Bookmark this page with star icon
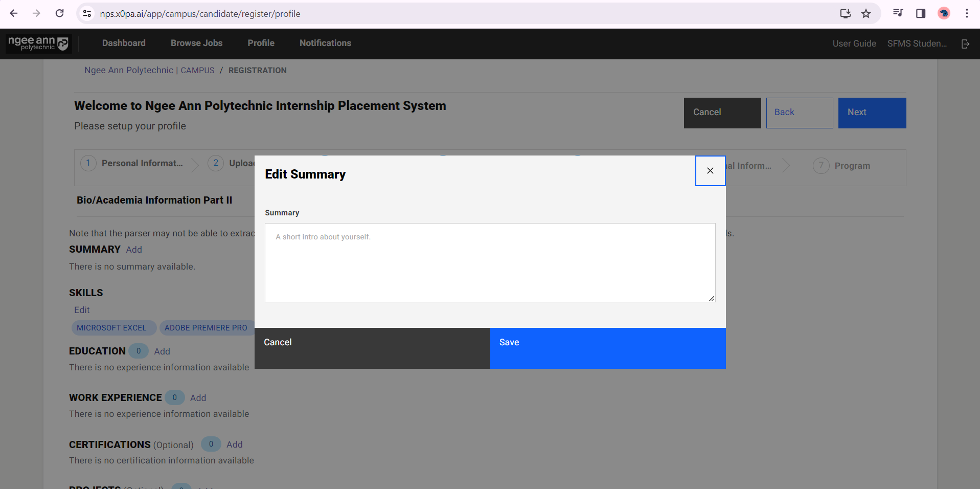The width and height of the screenshot is (980, 489). pos(866,13)
